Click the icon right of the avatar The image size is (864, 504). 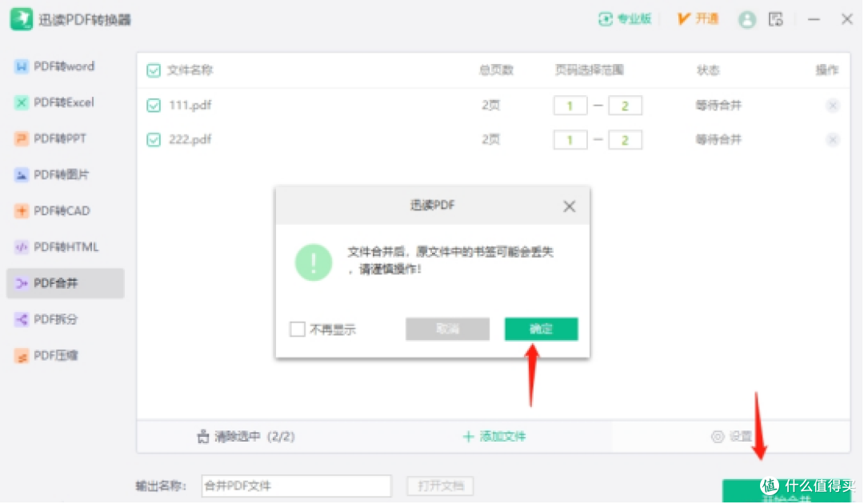pos(776,19)
